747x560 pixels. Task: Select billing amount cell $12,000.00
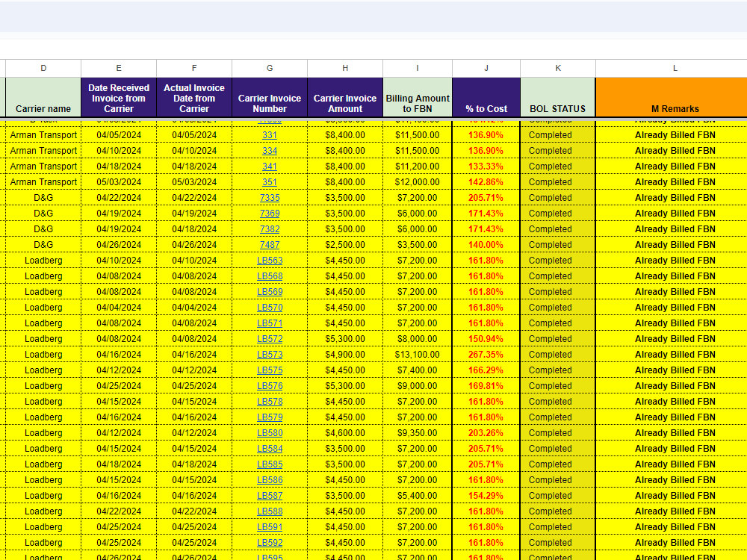418,182
